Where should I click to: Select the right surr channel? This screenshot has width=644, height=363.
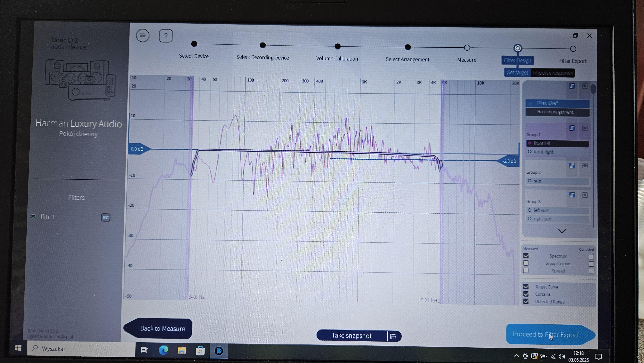coord(558,219)
